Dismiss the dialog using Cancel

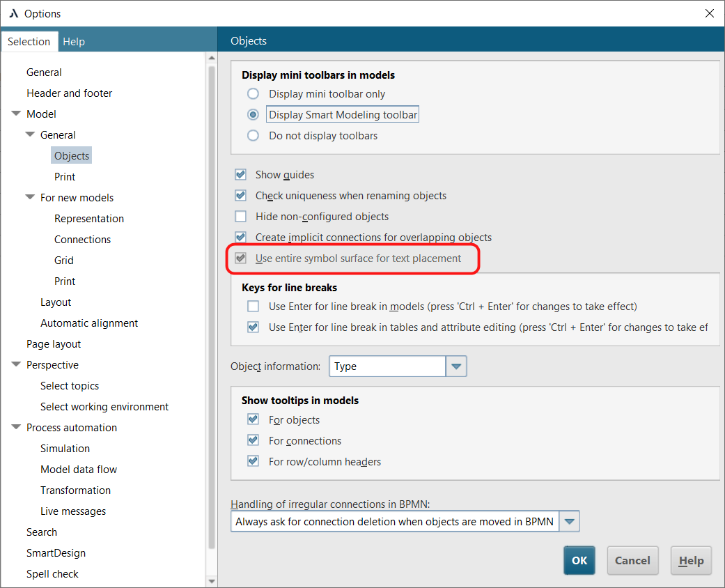tap(632, 560)
